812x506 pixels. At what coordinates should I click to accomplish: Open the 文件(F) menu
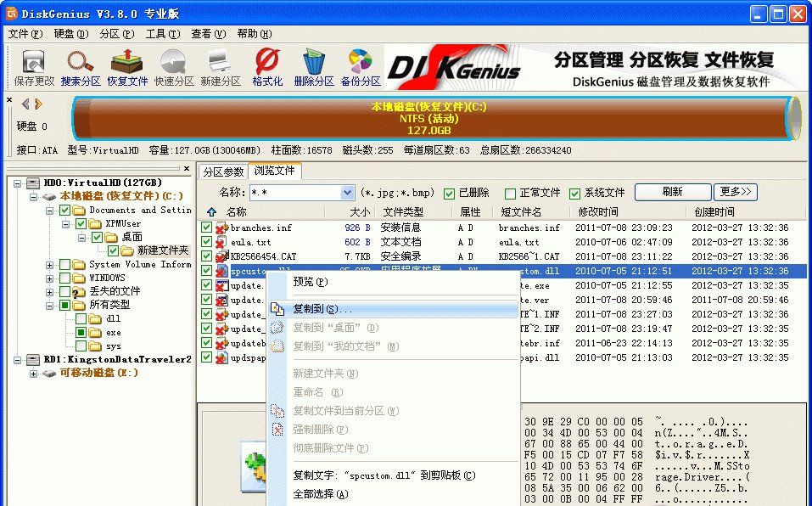point(25,34)
